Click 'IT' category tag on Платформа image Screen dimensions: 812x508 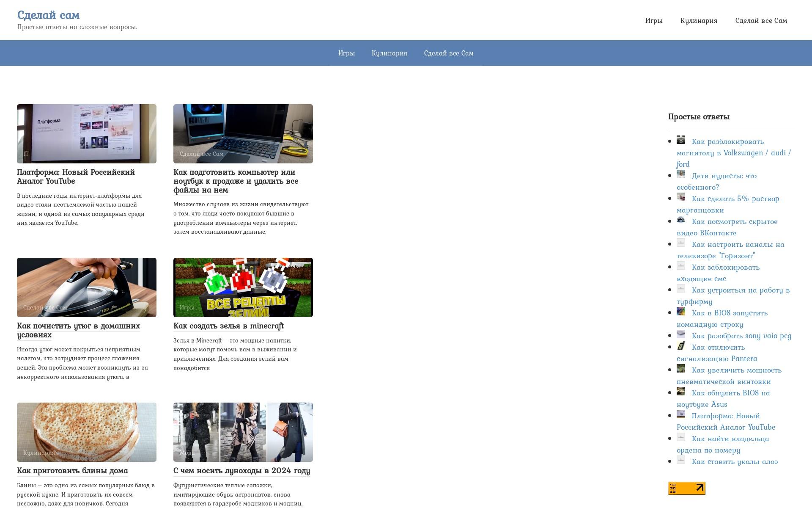pos(26,154)
